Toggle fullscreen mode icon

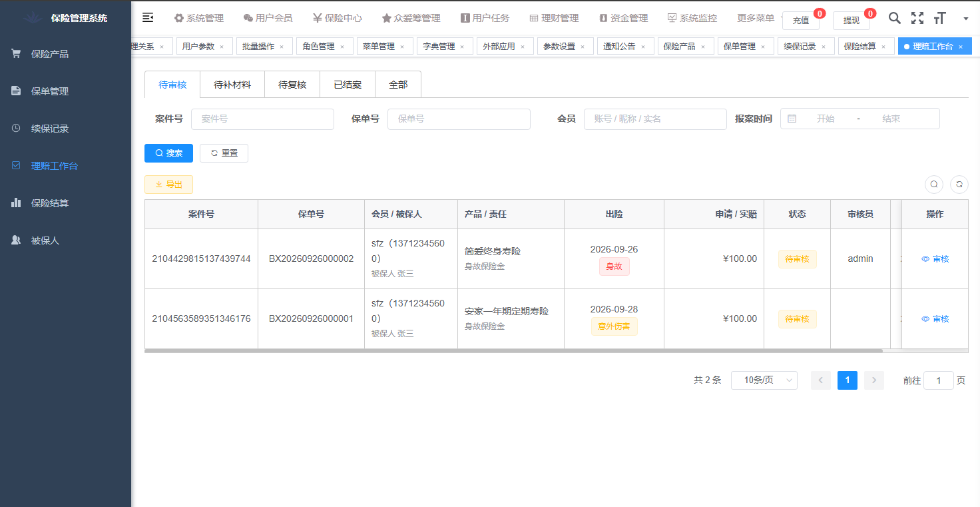pos(917,18)
